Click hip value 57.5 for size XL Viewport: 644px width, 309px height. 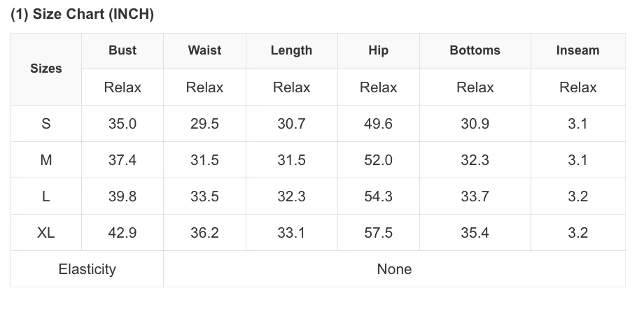[378, 233]
